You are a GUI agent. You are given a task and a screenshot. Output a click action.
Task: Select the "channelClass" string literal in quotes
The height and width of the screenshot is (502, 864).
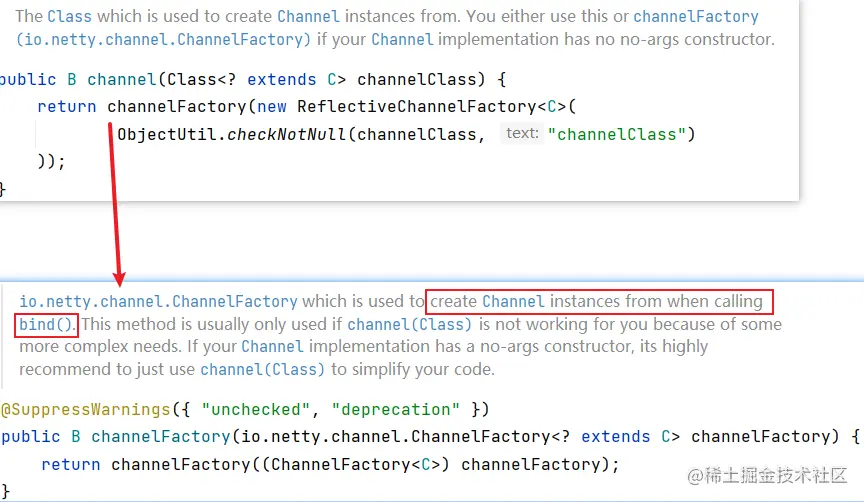pos(617,134)
